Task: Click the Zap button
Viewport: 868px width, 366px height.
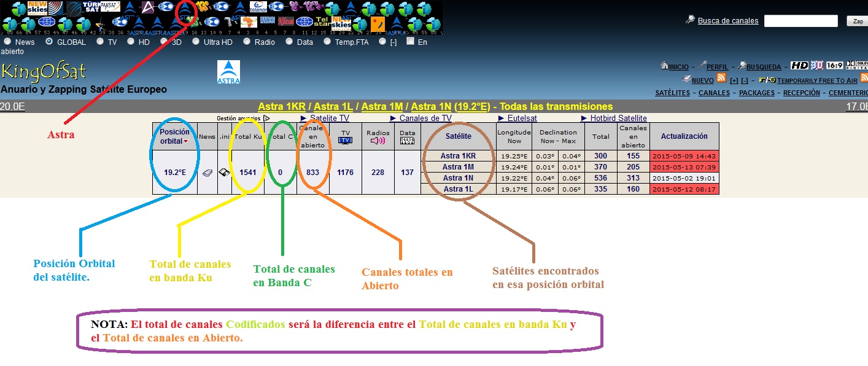Action: coord(858,21)
